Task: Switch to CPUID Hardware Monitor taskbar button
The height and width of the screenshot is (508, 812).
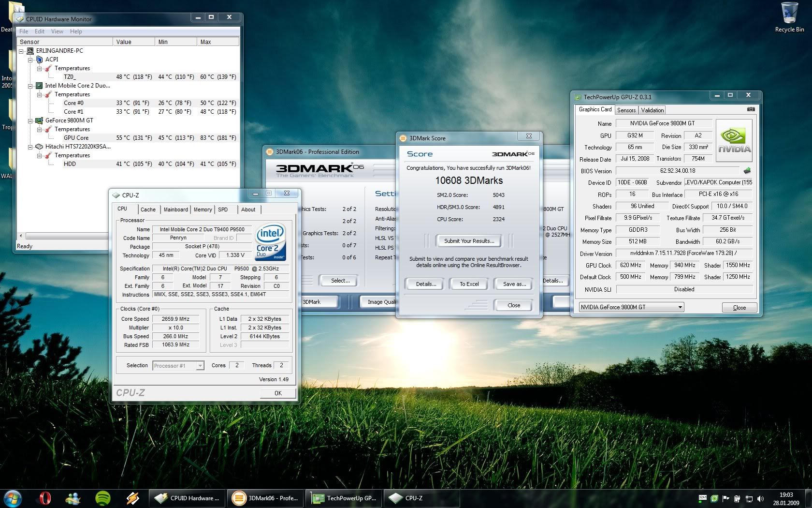Action: pyautogui.click(x=188, y=498)
